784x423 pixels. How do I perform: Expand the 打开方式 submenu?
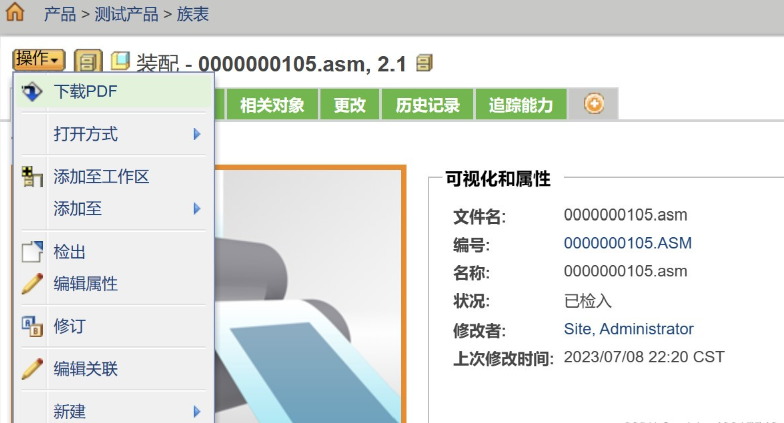(197, 134)
